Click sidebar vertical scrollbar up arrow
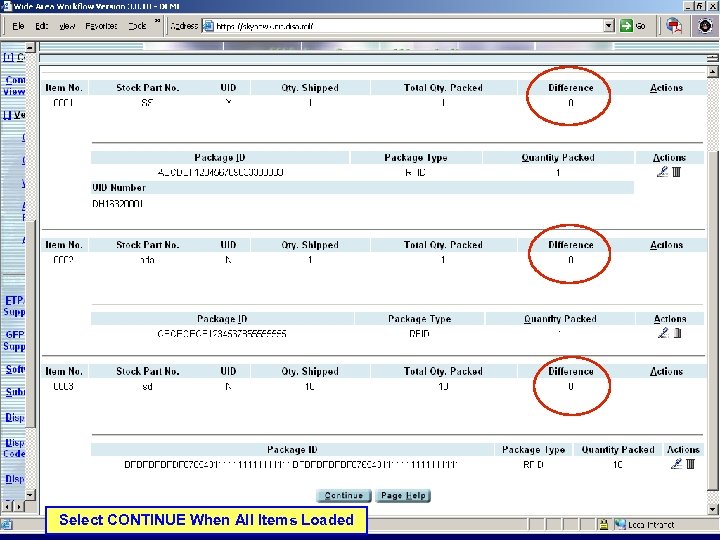The height and width of the screenshot is (540, 720). (x=30, y=47)
